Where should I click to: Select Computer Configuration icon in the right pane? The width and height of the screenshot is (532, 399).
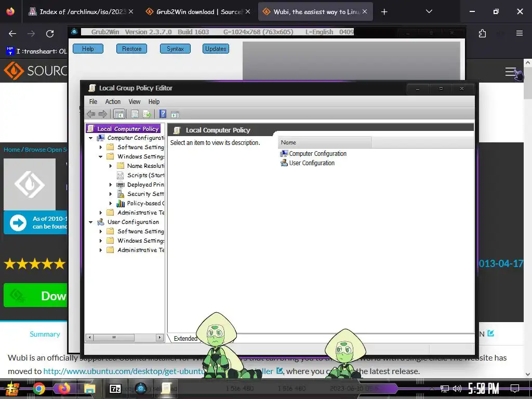pyautogui.click(x=284, y=154)
